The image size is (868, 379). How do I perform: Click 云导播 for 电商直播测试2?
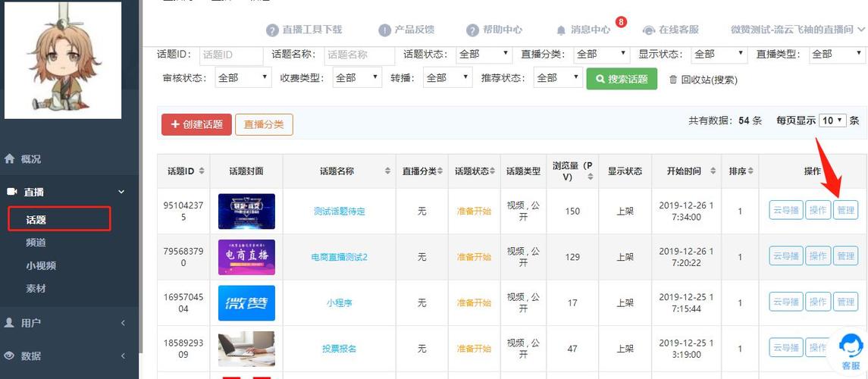(786, 255)
